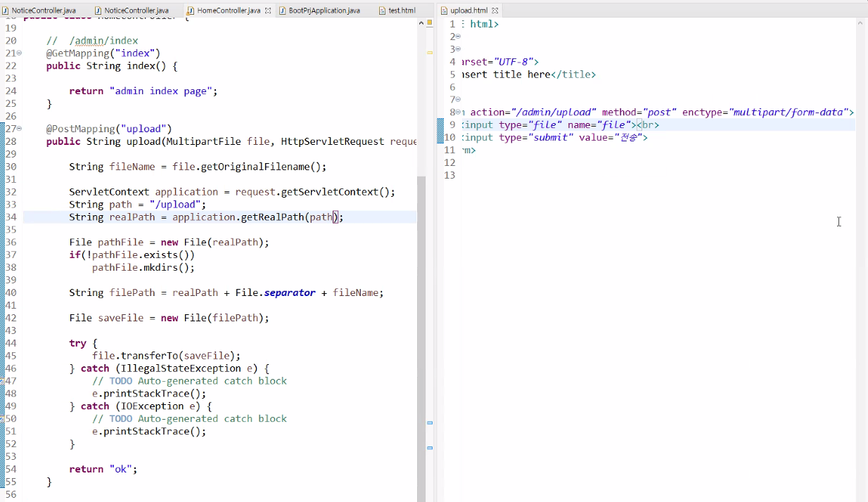The height and width of the screenshot is (502, 868).
Task: Jump to the yellow warning mark in HomeController's overview ruler
Action: [430, 53]
